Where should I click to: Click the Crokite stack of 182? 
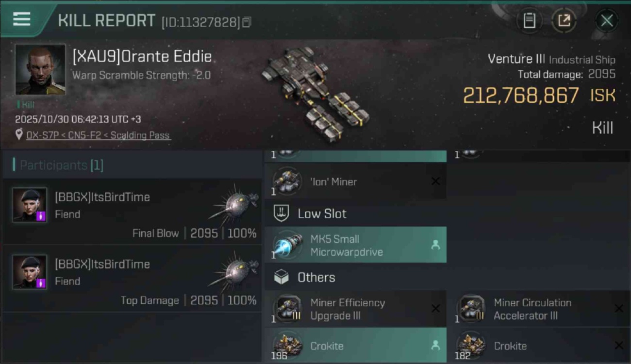coord(539,346)
